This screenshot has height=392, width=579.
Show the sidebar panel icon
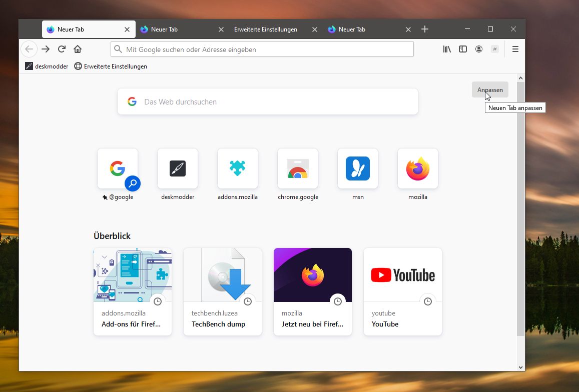(x=463, y=49)
